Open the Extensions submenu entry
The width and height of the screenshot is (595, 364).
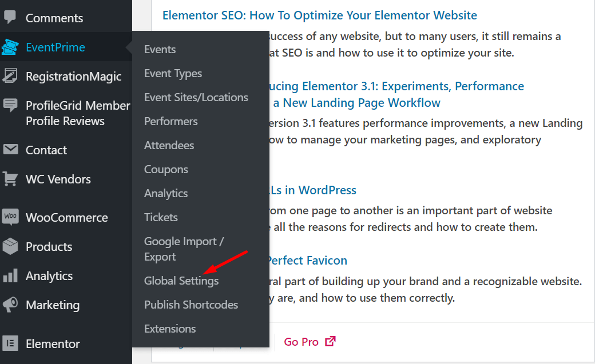170,329
